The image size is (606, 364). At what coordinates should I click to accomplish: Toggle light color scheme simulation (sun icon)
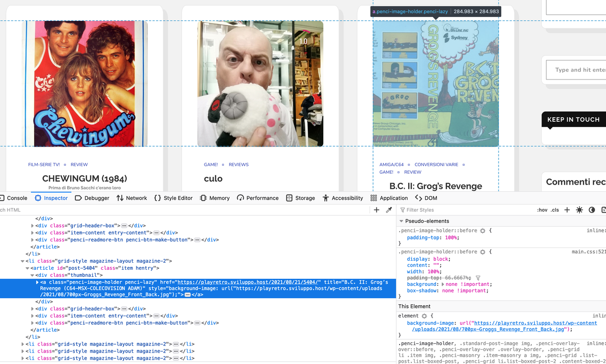[579, 210]
